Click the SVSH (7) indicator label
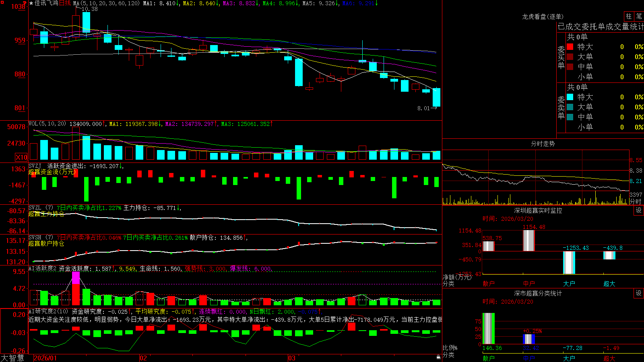Screen dimensions: 644x362 [x=41, y=238]
